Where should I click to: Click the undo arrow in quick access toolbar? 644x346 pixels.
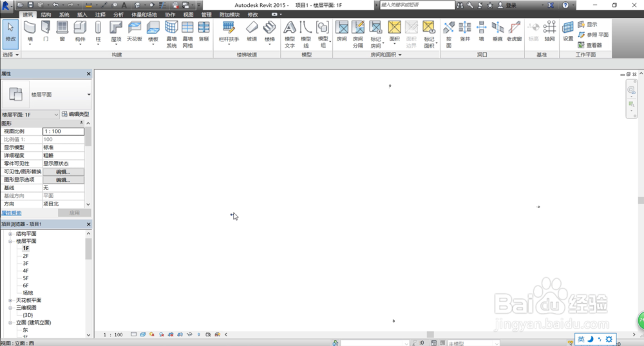tap(55, 5)
